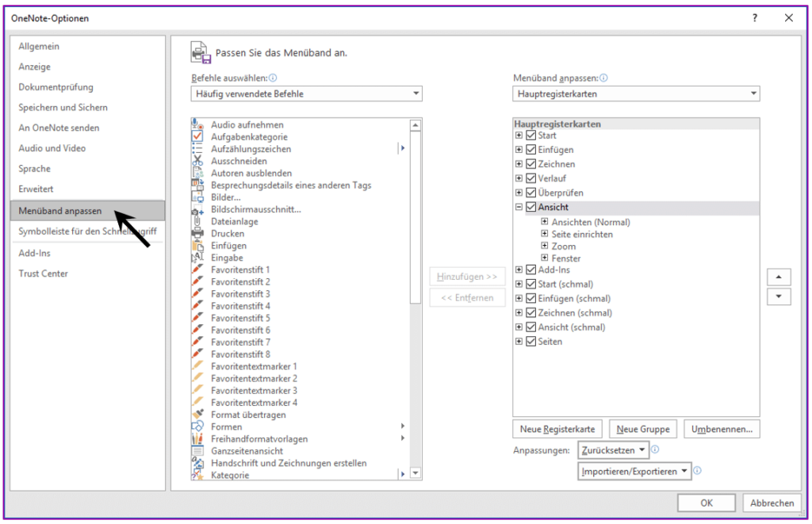
Task: Click the move down arrow button
Action: pyautogui.click(x=779, y=296)
